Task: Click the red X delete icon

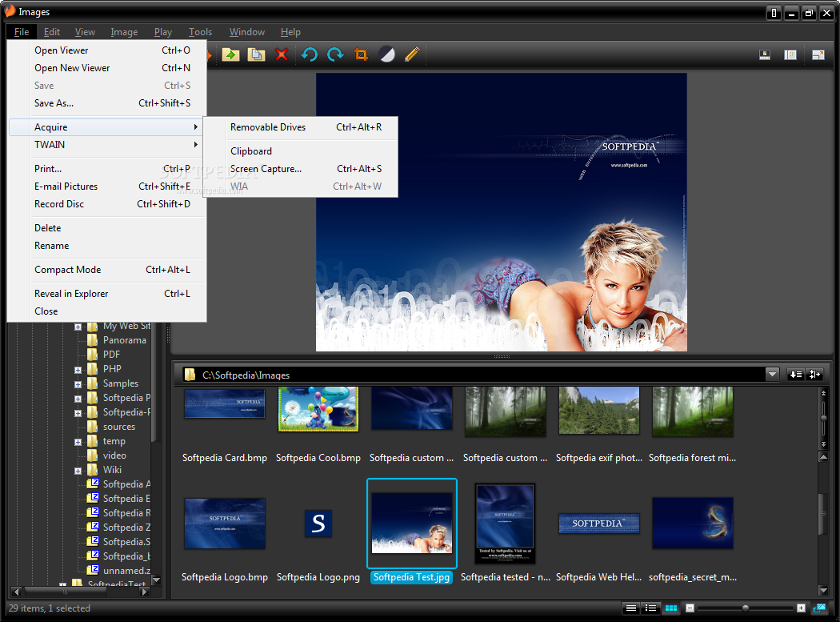Action: click(282, 54)
